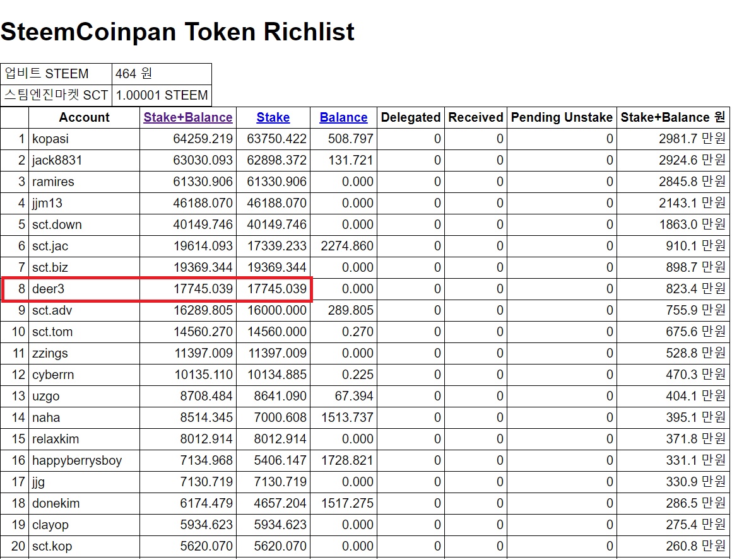The height and width of the screenshot is (560, 732).
Task: Click jjm13's Stake value 46188.070
Action: point(276,203)
